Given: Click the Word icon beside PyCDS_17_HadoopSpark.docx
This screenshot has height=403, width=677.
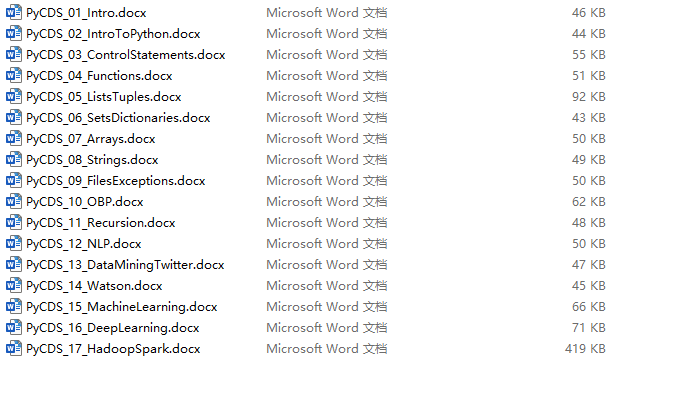Looking at the screenshot, I should click(13, 348).
